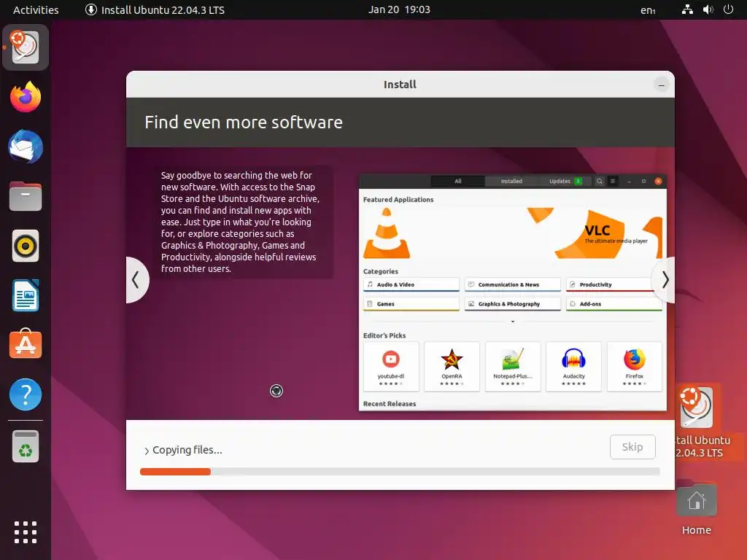Open the Files manager in the dock
The height and width of the screenshot is (560, 747).
click(x=26, y=196)
